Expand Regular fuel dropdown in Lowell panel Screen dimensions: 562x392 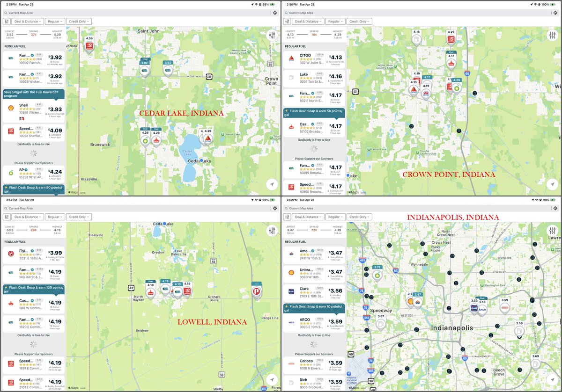pyautogui.click(x=55, y=217)
